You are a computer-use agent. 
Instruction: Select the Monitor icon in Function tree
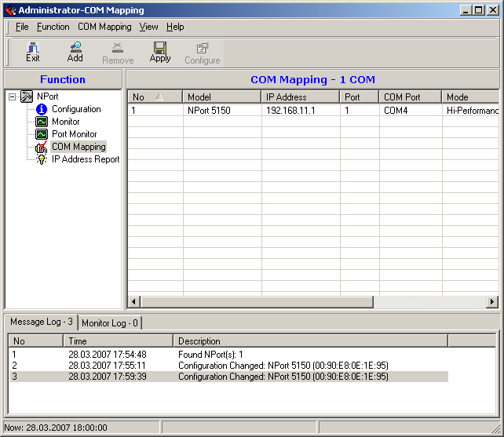click(x=42, y=122)
